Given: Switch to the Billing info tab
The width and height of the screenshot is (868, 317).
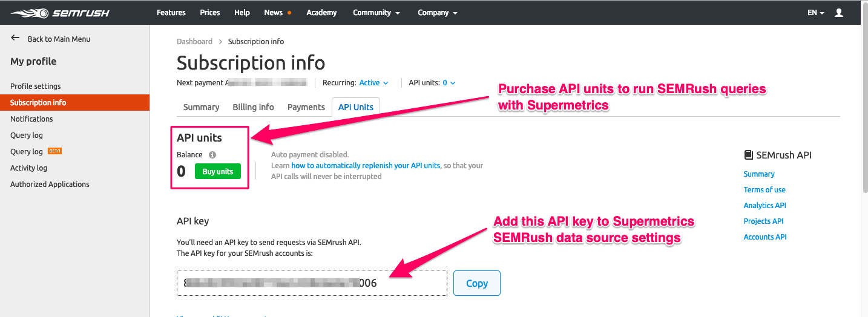Looking at the screenshot, I should coord(253,107).
